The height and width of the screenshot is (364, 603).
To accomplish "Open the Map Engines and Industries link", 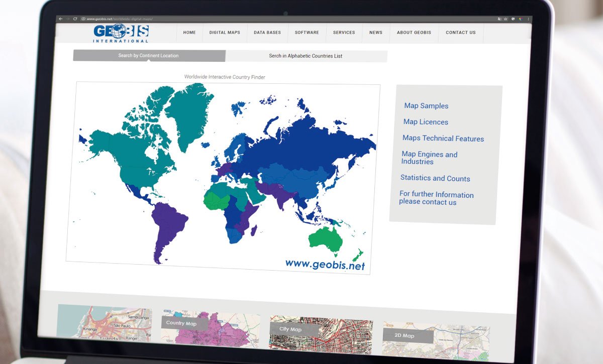I will 429,158.
